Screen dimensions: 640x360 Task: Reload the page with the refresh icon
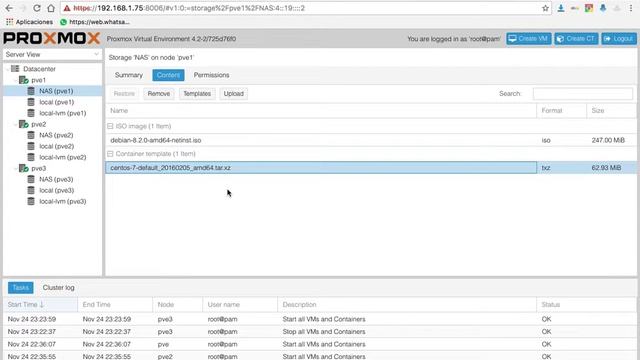(37, 8)
